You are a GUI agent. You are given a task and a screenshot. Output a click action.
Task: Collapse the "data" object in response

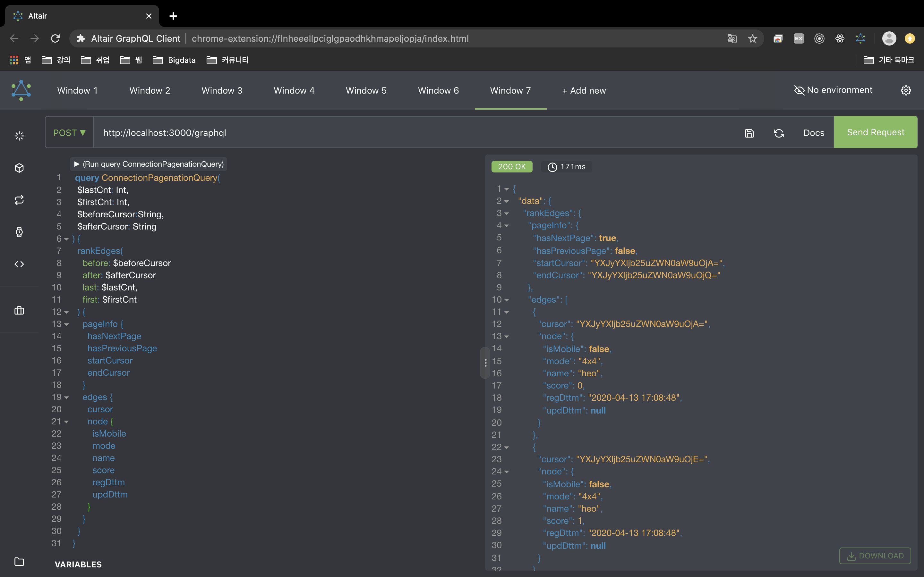[x=507, y=202]
